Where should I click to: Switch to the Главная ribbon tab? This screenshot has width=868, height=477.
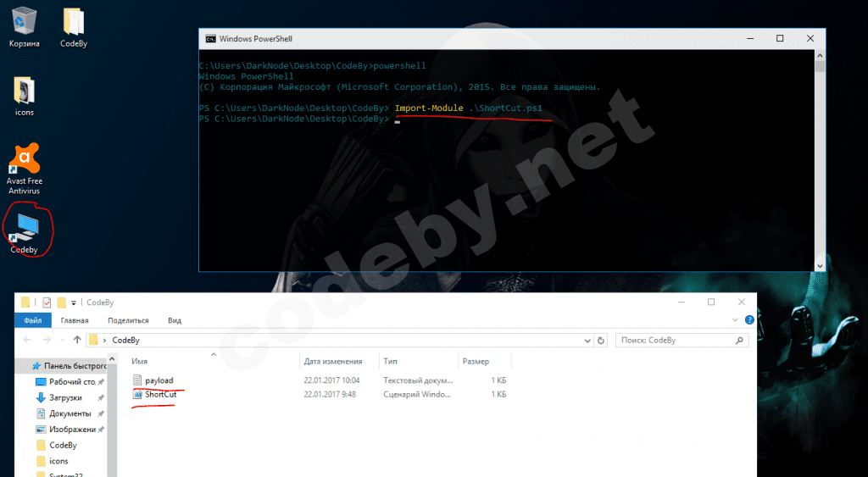coord(75,320)
